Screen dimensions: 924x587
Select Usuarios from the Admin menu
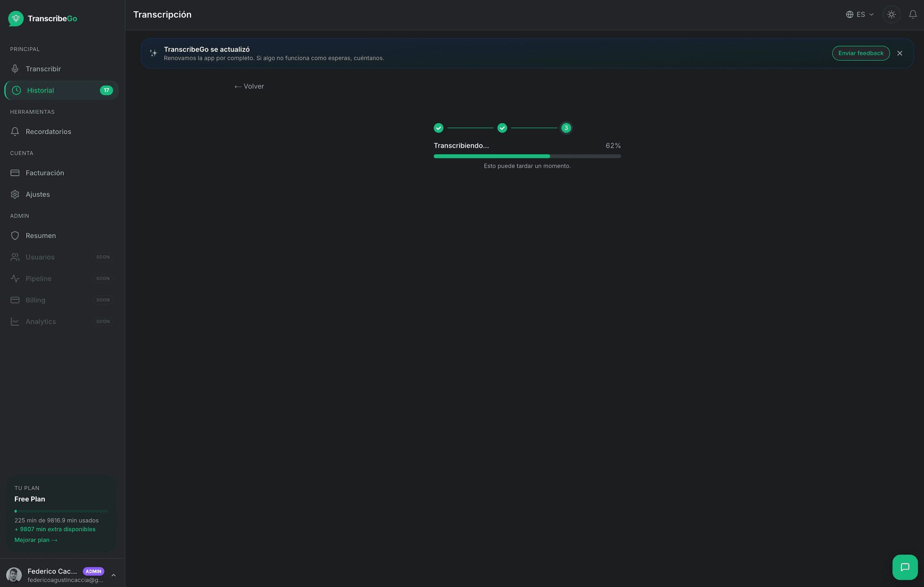[40, 257]
